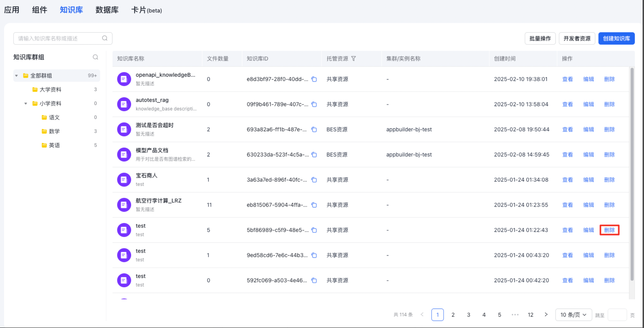Copy ID 5bf86989-c5f9-48e5

314,230
